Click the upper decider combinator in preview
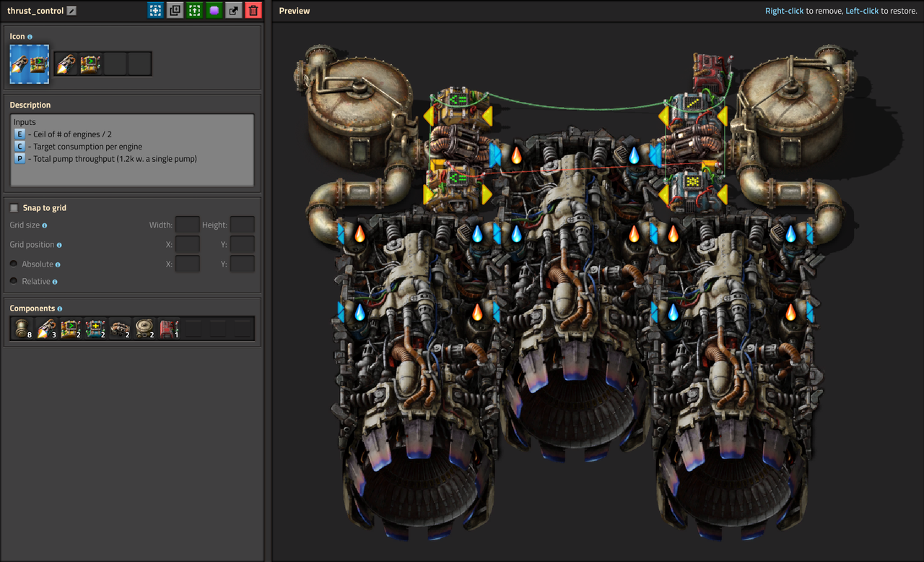This screenshot has height=562, width=924. [458, 108]
